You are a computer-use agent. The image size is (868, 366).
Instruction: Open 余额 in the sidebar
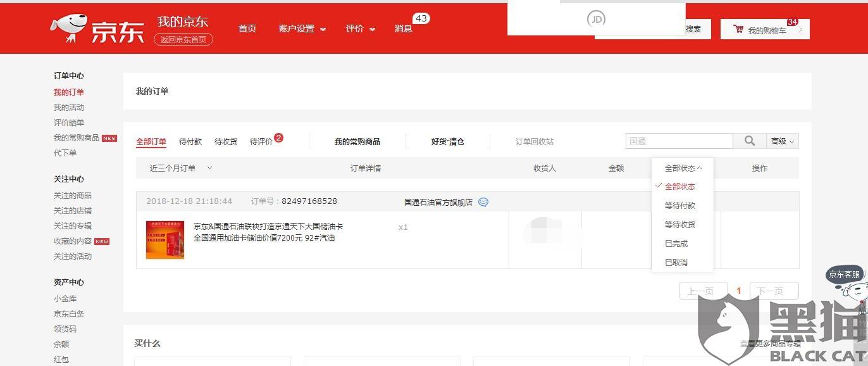tap(61, 344)
